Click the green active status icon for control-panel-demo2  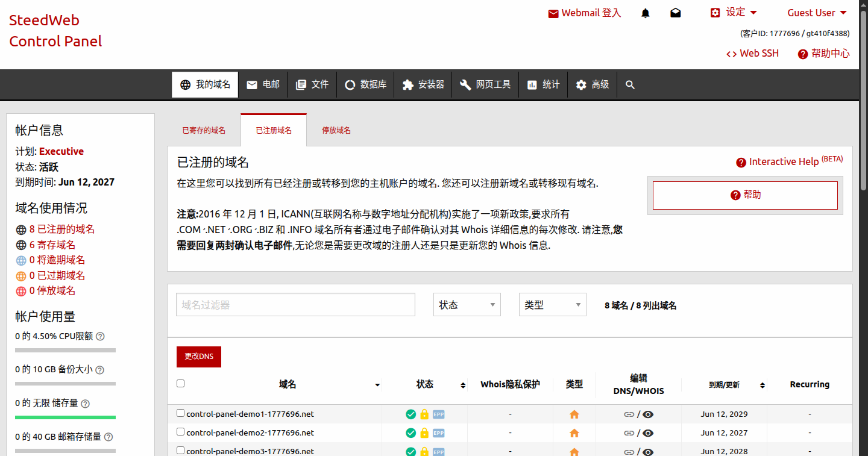(x=410, y=433)
